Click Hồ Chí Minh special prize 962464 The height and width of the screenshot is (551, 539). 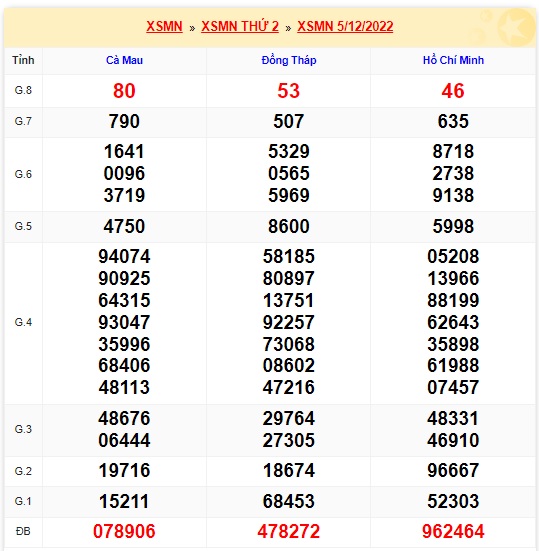pyautogui.click(x=453, y=531)
